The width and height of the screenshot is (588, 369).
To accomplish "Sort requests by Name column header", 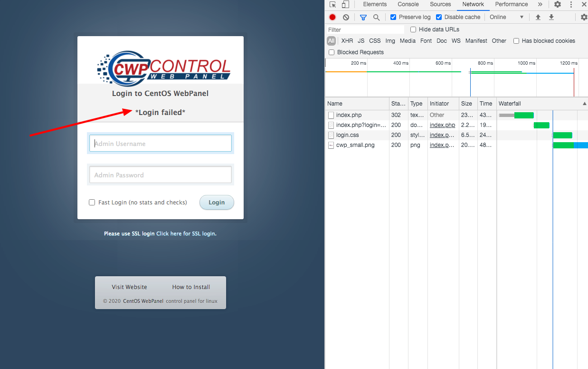I will (357, 104).
